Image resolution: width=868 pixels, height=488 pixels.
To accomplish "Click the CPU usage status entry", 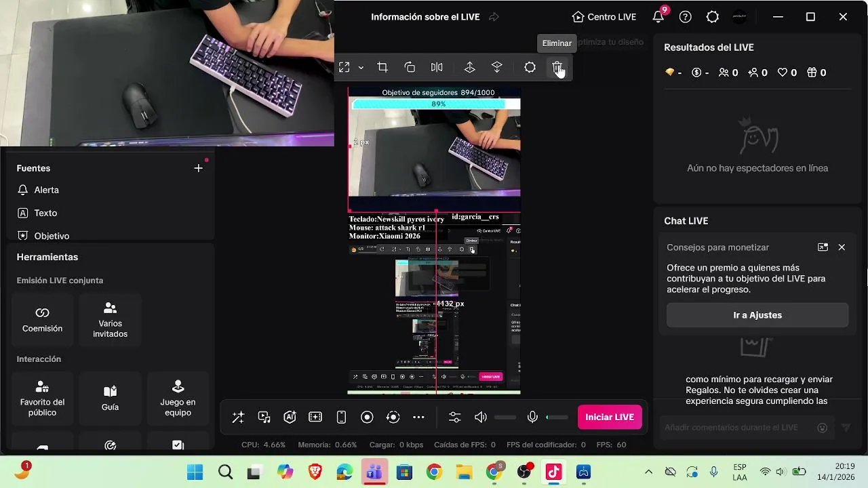I will point(263,445).
